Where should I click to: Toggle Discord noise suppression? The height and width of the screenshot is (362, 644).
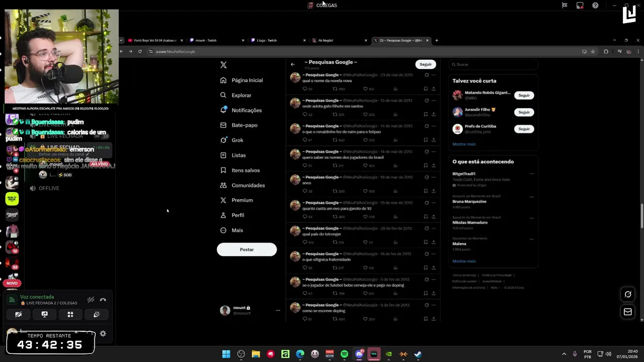[91, 300]
